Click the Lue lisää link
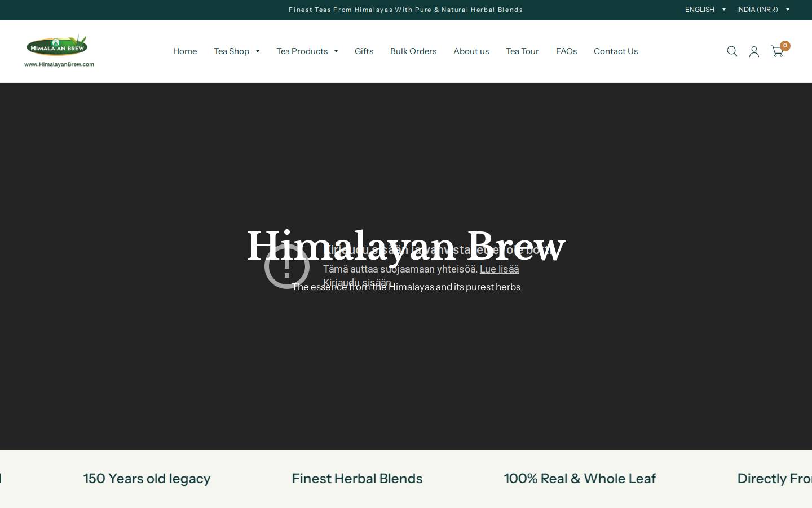812x508 pixels. [x=499, y=269]
